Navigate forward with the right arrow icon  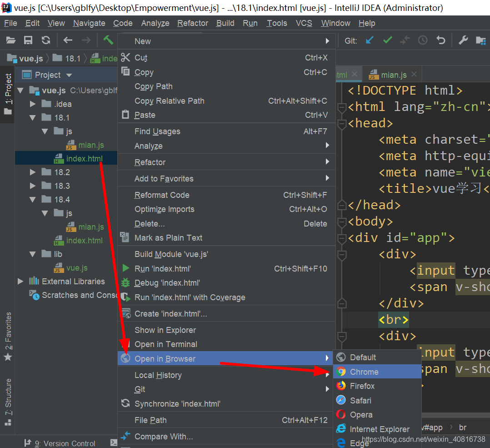click(x=86, y=40)
